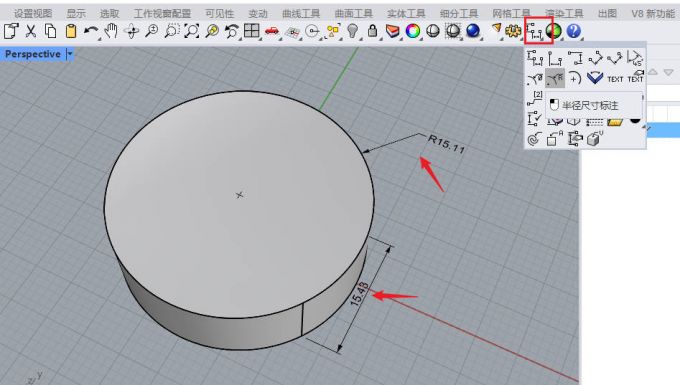Click the blue V-shaped angle icon
Screen dimensions: 680x385
pos(595,78)
